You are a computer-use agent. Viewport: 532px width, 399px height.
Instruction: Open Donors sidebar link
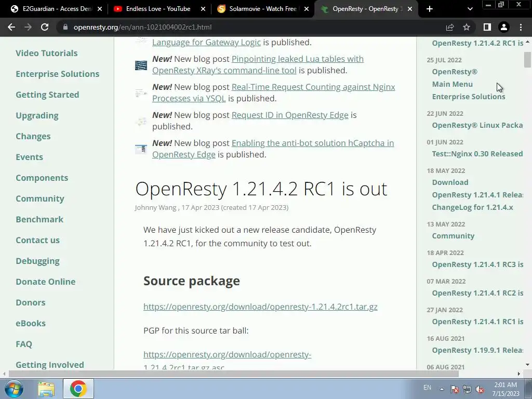[x=31, y=303]
